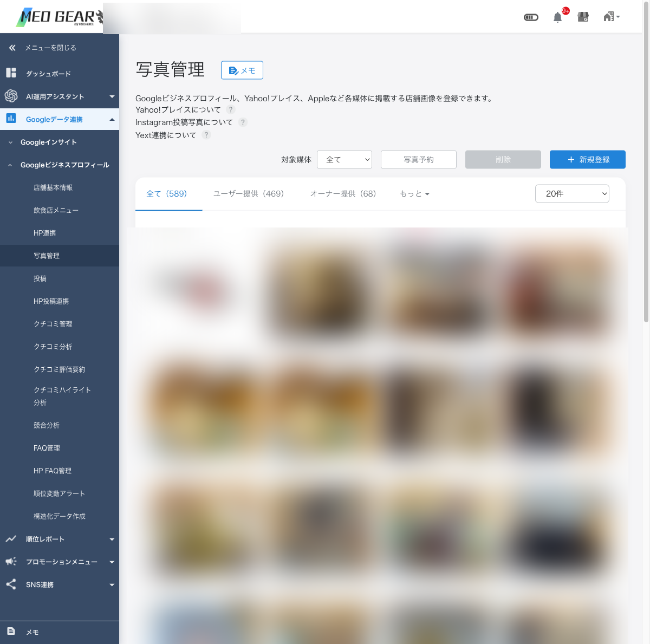This screenshot has width=650, height=644.
Task: Open the store switcher icon in header
Action: pyautogui.click(x=583, y=17)
